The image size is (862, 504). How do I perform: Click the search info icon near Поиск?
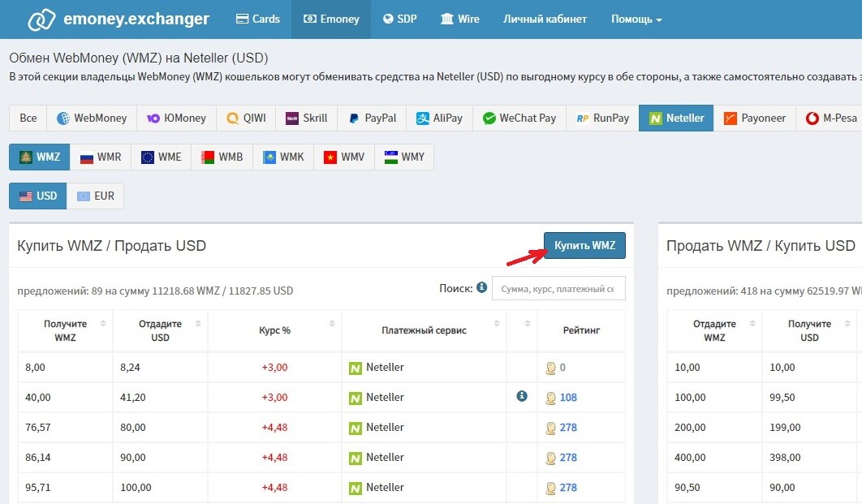481,287
